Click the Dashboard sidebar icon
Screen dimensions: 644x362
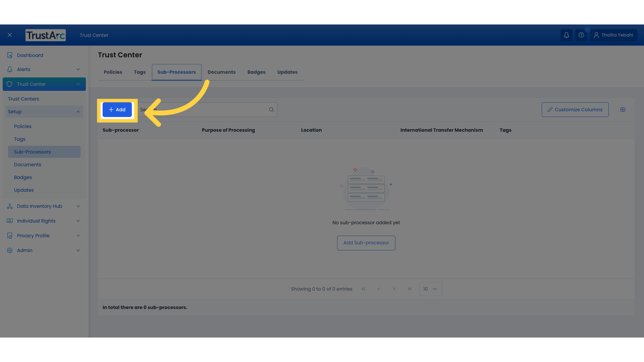point(10,55)
